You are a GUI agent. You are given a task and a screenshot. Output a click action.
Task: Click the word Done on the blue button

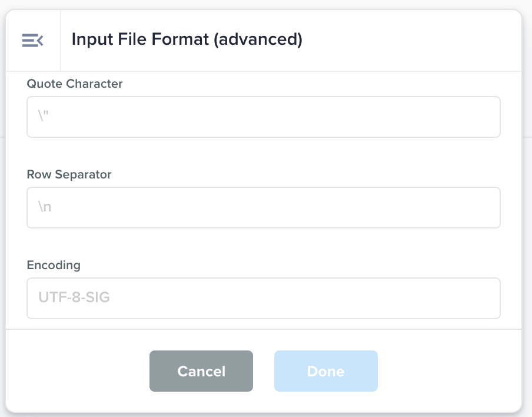point(325,372)
